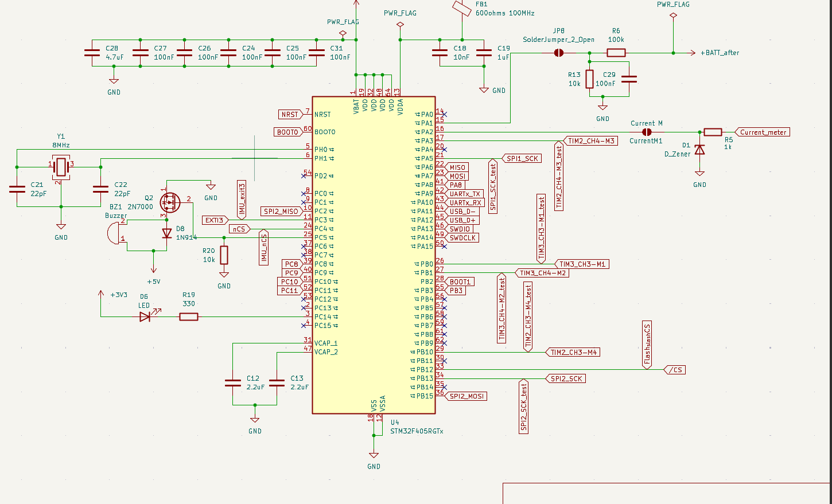Click the horizontal SPI1_SCK label
This screenshot has width=832, height=504.
(520, 159)
